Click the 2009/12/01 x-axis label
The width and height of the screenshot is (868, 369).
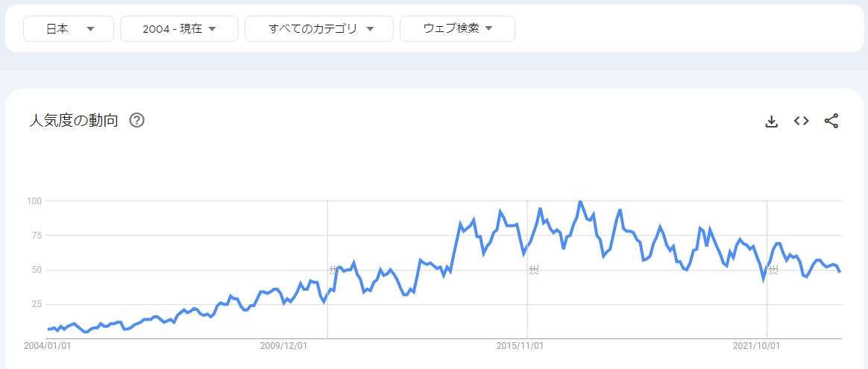(283, 346)
